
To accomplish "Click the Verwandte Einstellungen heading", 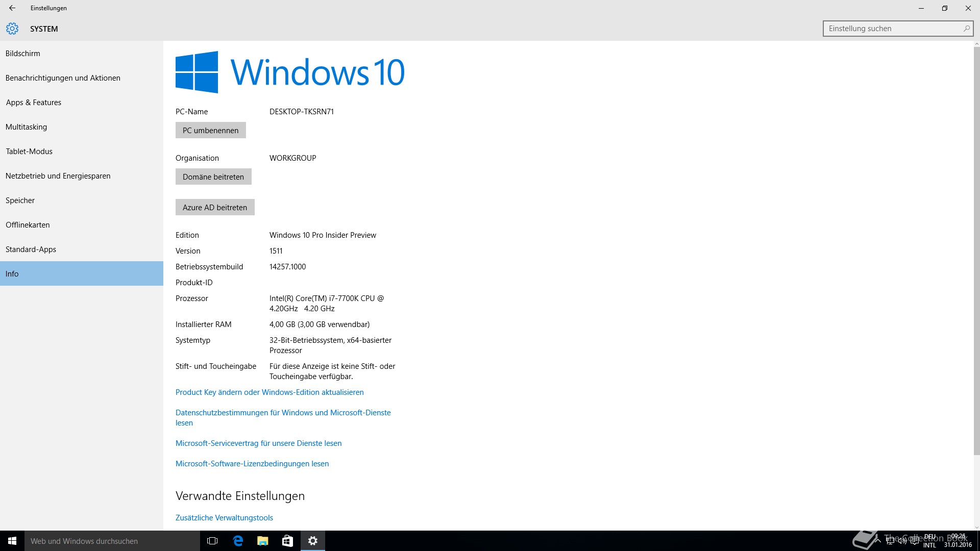I will [240, 496].
